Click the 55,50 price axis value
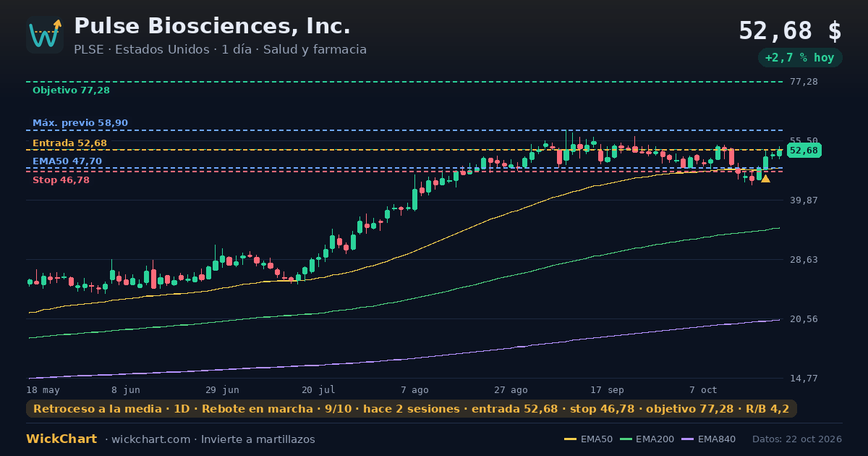 [804, 141]
